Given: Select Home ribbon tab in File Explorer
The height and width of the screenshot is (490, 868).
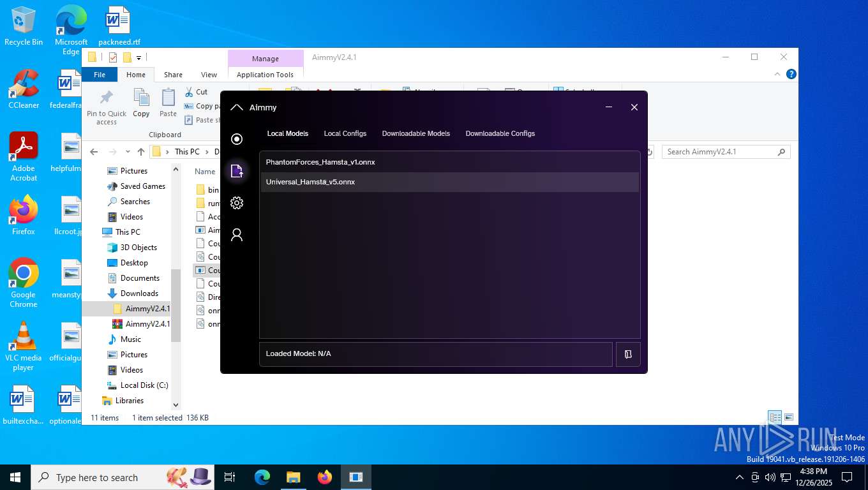Looking at the screenshot, I should point(136,75).
